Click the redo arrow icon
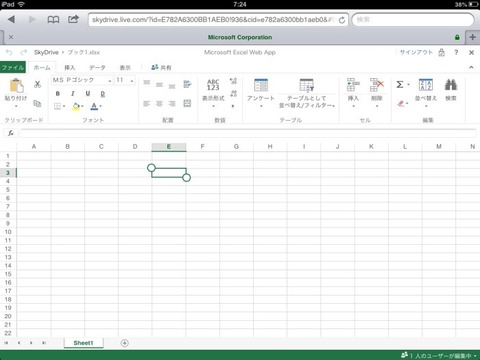Viewport: 480px width, 360px height. [x=24, y=52]
